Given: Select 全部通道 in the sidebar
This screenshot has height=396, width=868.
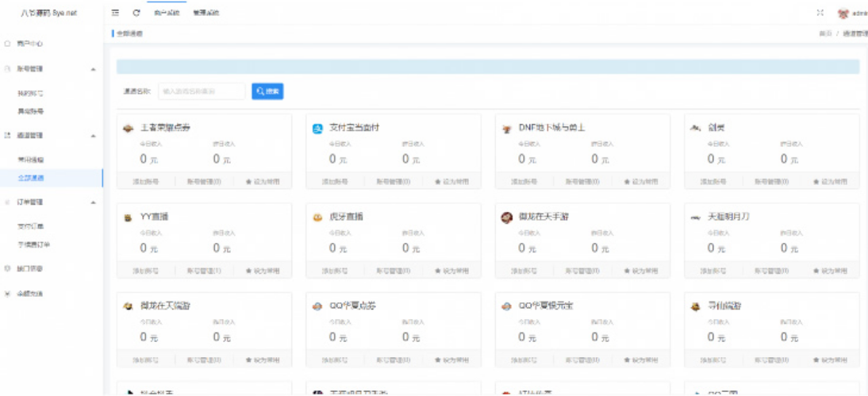Looking at the screenshot, I should pyautogui.click(x=31, y=178).
